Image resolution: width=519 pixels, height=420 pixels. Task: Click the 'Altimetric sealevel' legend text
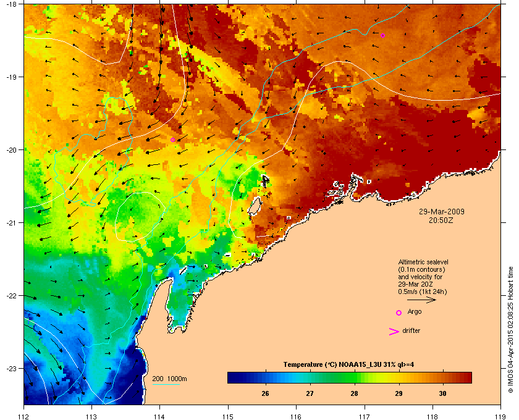423,262
